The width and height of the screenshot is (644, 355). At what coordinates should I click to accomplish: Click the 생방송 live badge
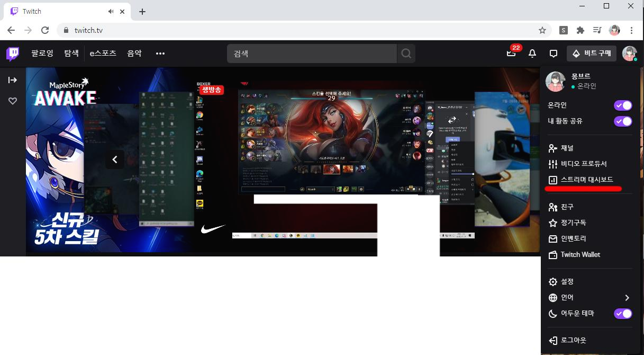pyautogui.click(x=212, y=90)
